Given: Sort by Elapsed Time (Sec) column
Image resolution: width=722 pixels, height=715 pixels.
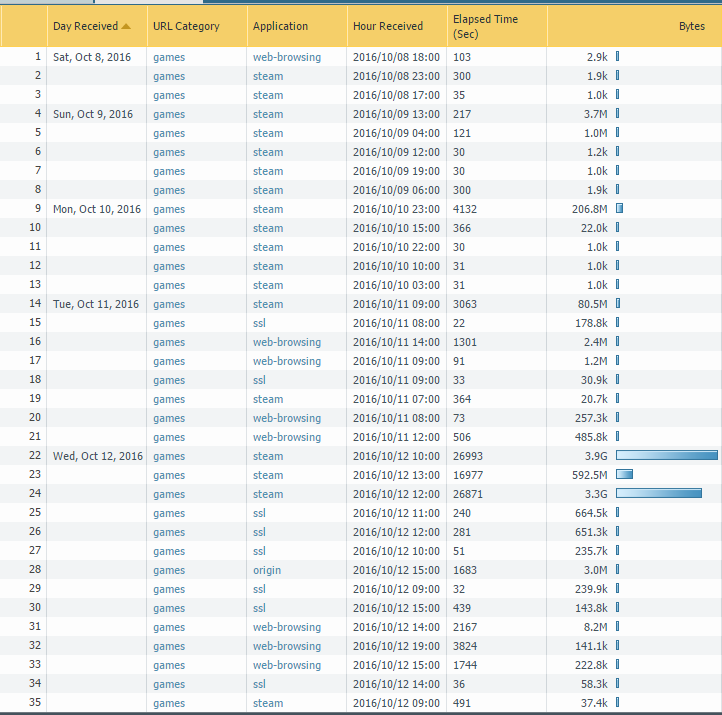Looking at the screenshot, I should coord(485,26).
